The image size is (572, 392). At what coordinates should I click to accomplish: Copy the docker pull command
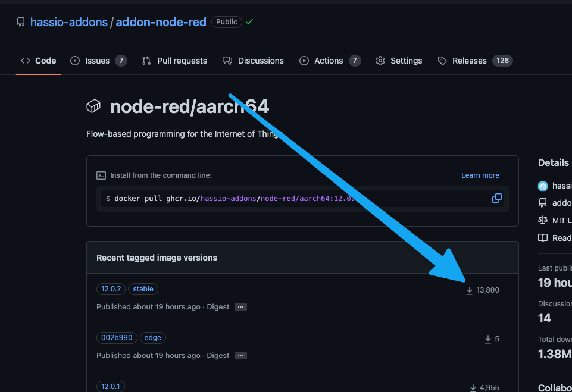497,198
